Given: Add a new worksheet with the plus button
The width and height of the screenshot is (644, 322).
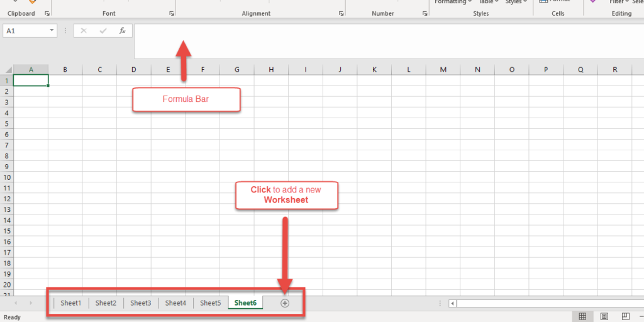Looking at the screenshot, I should pyautogui.click(x=285, y=303).
